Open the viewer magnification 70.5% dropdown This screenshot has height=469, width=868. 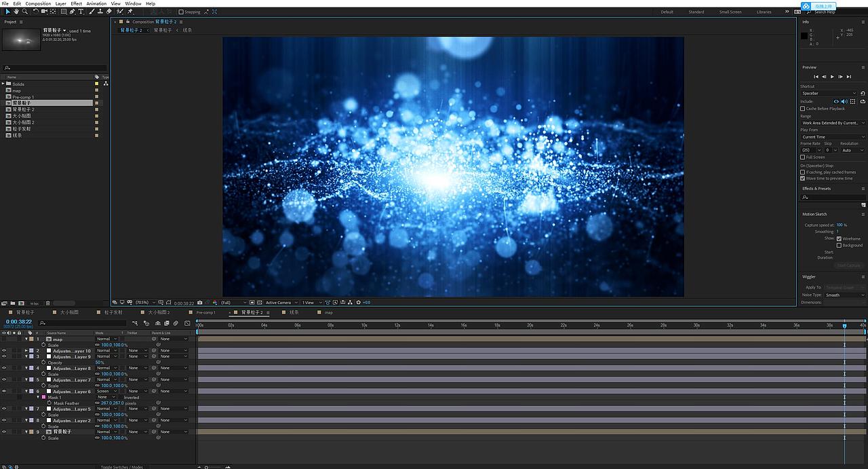pyautogui.click(x=144, y=303)
